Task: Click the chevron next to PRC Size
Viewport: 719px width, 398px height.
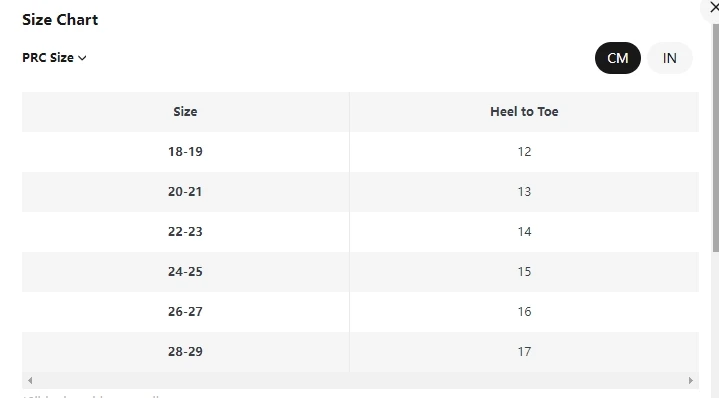Action: (82, 58)
